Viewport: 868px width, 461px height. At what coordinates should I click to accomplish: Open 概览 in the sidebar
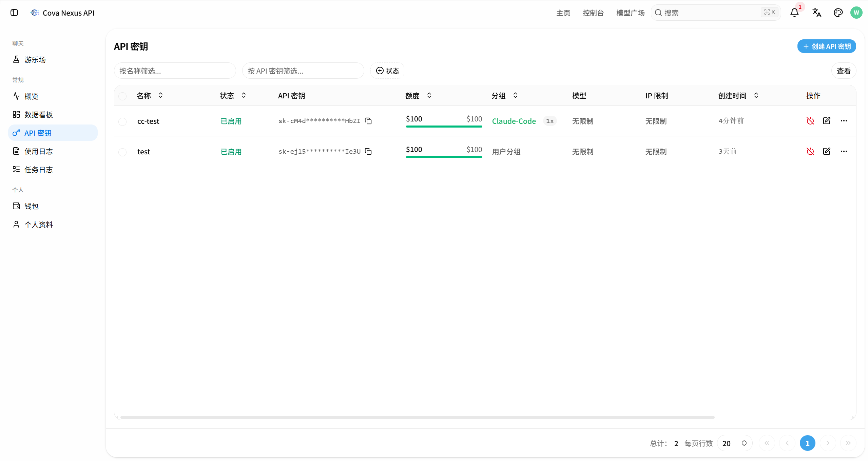click(53, 96)
